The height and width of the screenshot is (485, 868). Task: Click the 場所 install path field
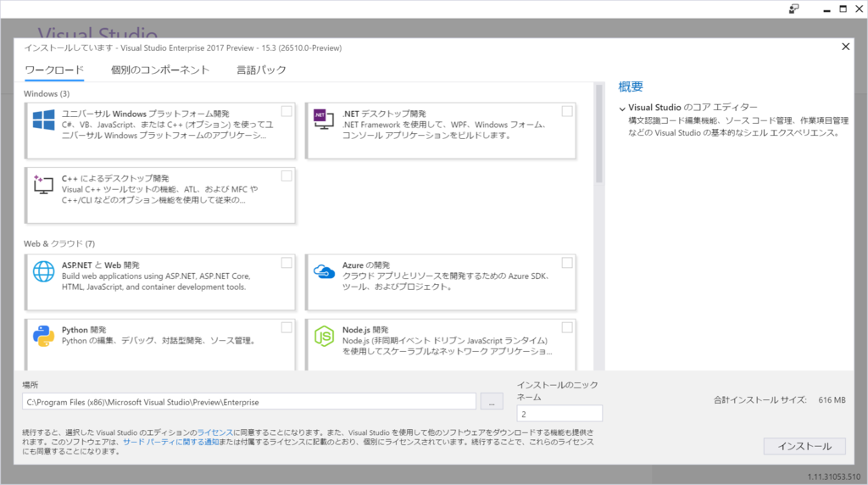(x=249, y=402)
